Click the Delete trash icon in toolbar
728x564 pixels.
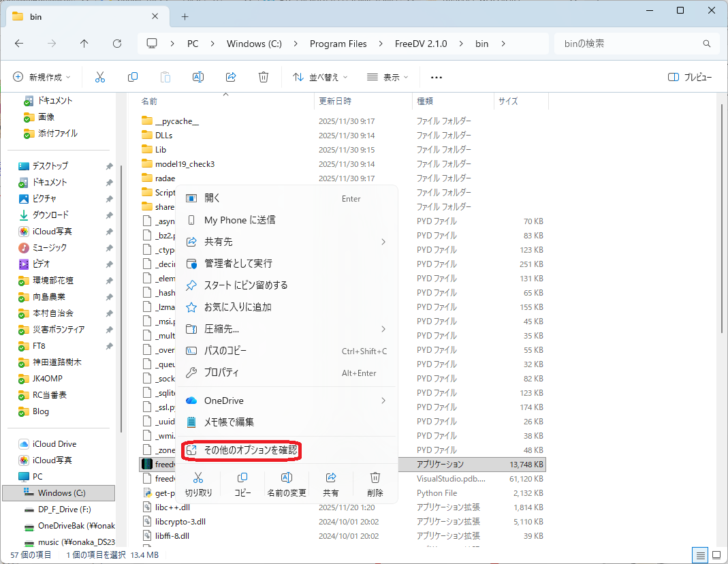tap(264, 77)
